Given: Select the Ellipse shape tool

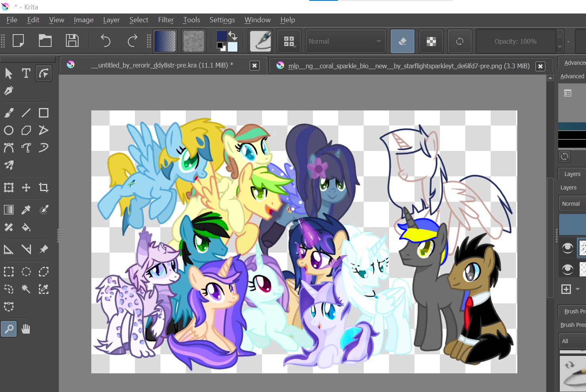Looking at the screenshot, I should click(x=9, y=131).
